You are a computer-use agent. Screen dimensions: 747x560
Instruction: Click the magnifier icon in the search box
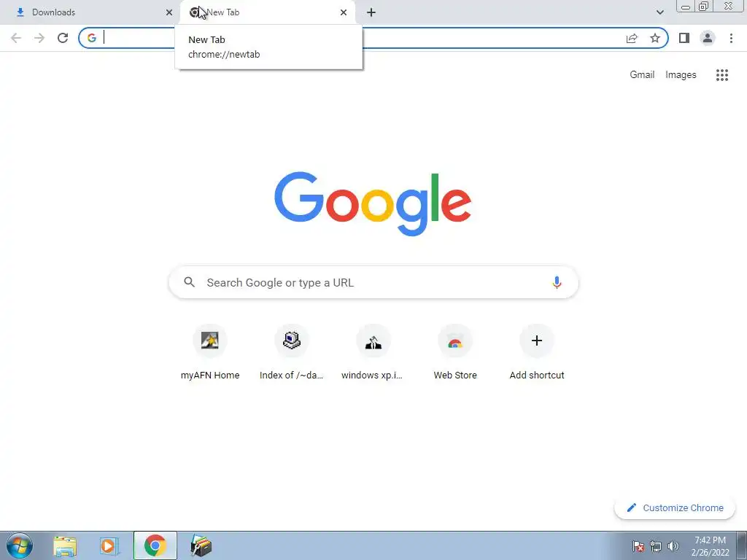(x=189, y=282)
